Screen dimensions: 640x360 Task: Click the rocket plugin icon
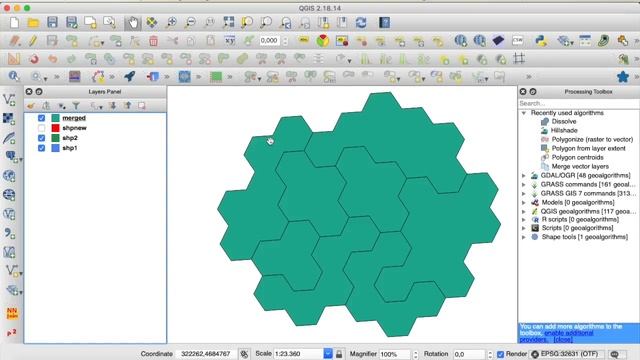(130, 76)
